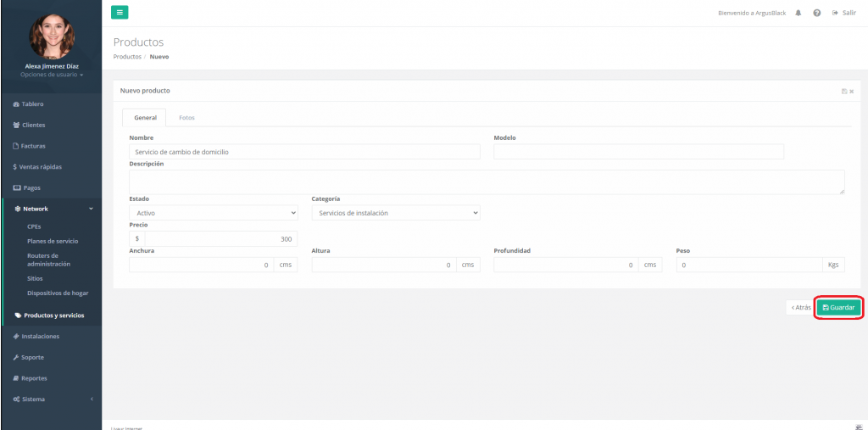Click the panel header save icon
This screenshot has height=430, width=868.
tap(844, 92)
